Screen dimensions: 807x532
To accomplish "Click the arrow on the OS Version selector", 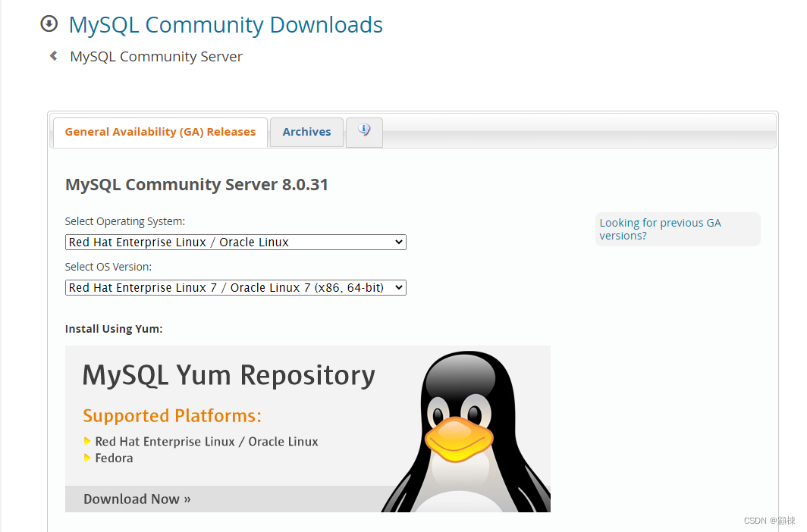I will (x=398, y=287).
